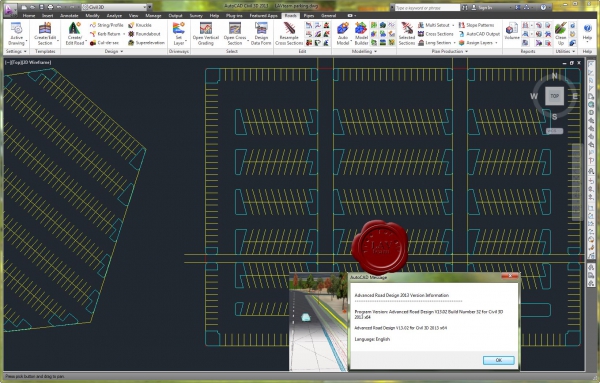Open the Set Layer driveways tool
The image size is (600, 383).
179,34
